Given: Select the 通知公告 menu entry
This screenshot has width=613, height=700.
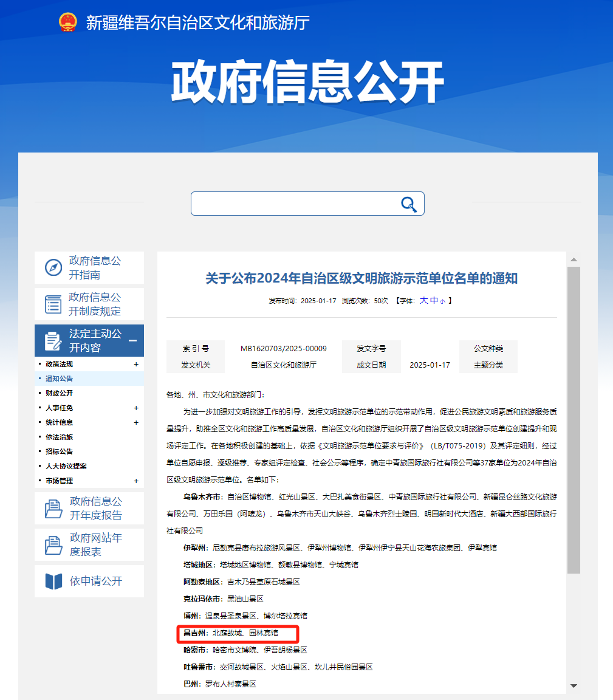Looking at the screenshot, I should (x=61, y=378).
